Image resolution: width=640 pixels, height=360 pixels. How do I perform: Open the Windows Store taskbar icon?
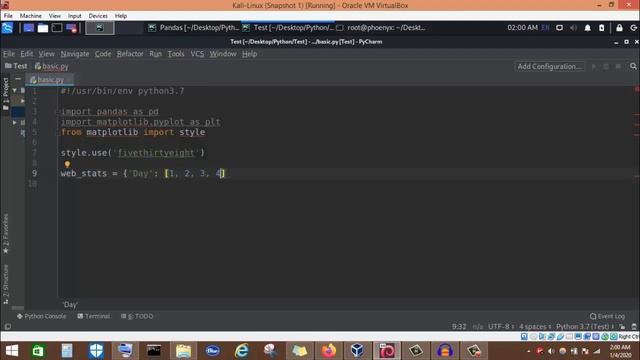(38, 351)
